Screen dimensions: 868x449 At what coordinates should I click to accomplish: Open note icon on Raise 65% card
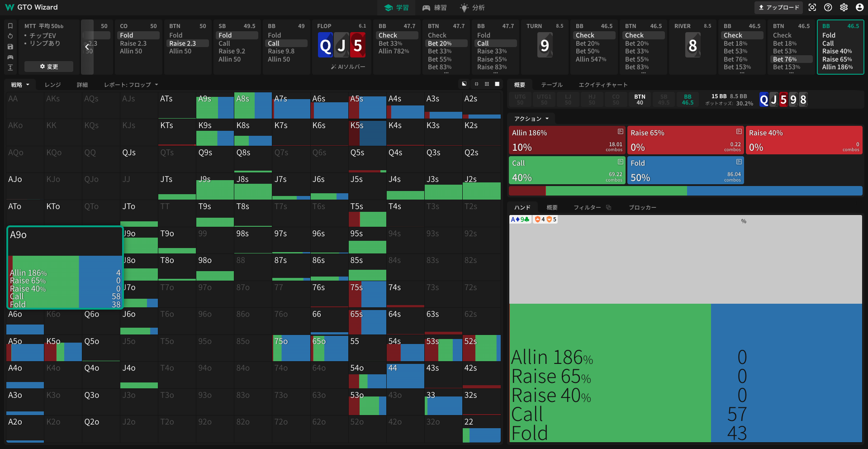(739, 132)
